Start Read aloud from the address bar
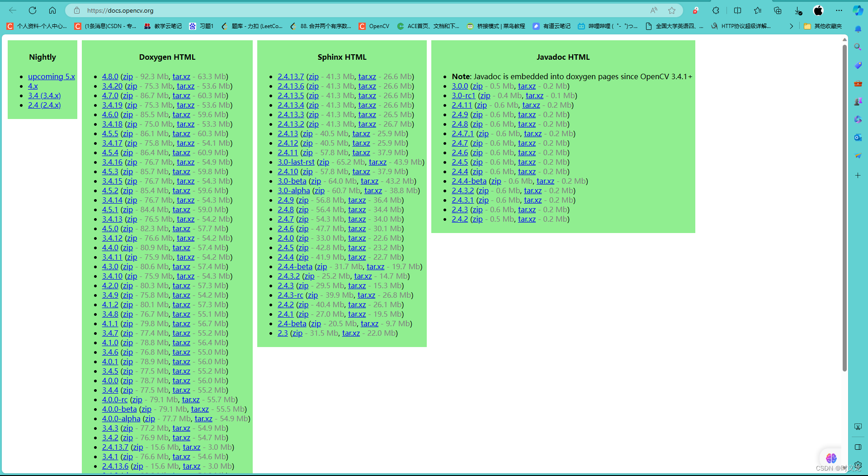Image resolution: width=868 pixels, height=476 pixels. (x=654, y=10)
